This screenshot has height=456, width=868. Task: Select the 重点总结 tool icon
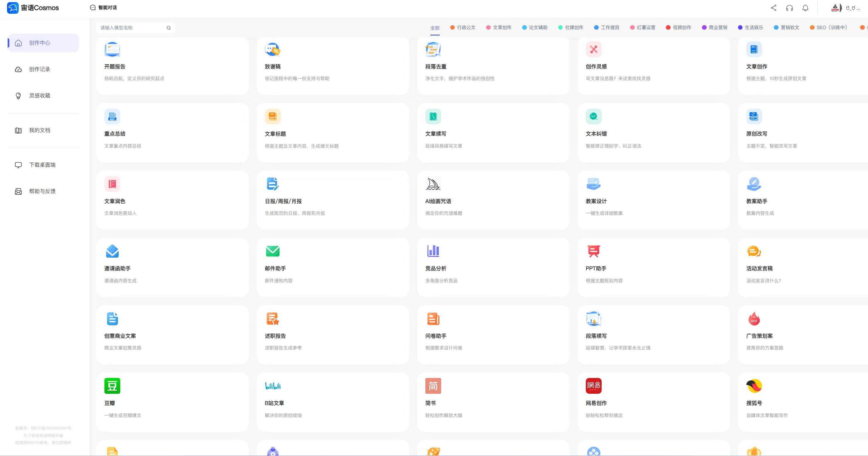coord(112,116)
